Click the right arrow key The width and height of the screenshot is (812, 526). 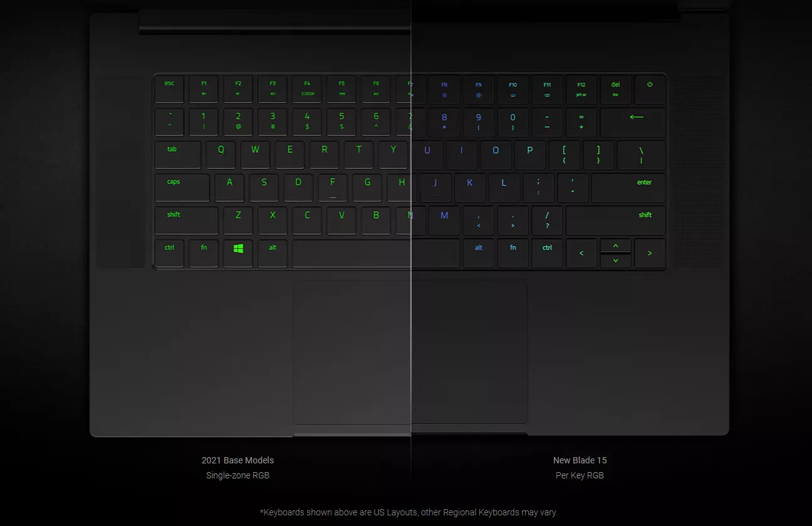[650, 253]
